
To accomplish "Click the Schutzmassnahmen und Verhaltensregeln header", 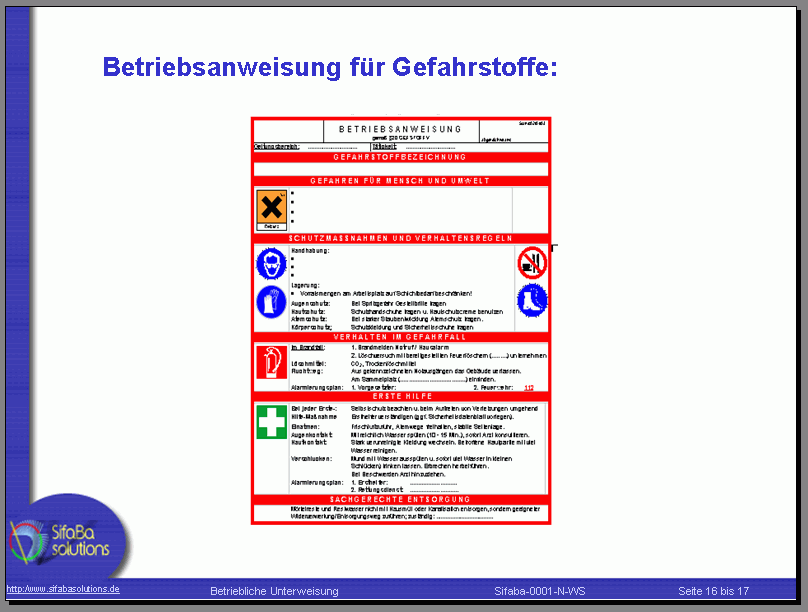I will tap(400, 238).
